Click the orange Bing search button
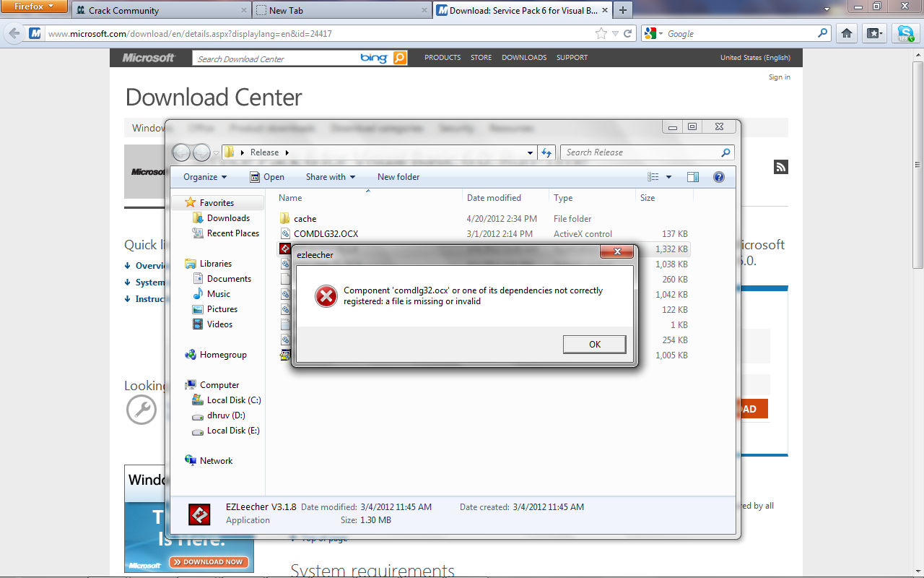The height and width of the screenshot is (578, 924). tap(400, 59)
